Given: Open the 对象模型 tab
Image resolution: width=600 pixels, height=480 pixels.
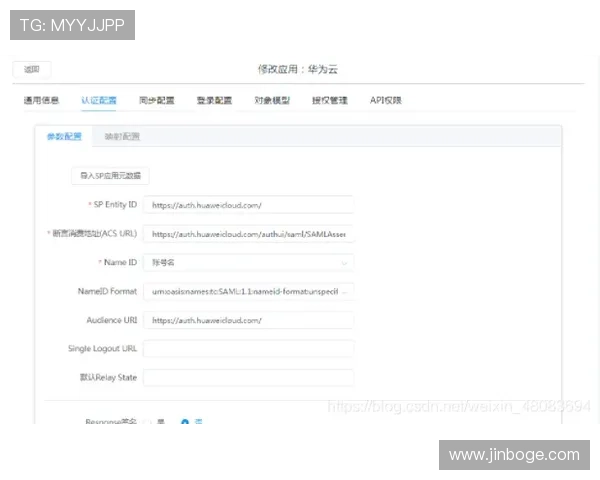Looking at the screenshot, I should point(272,100).
